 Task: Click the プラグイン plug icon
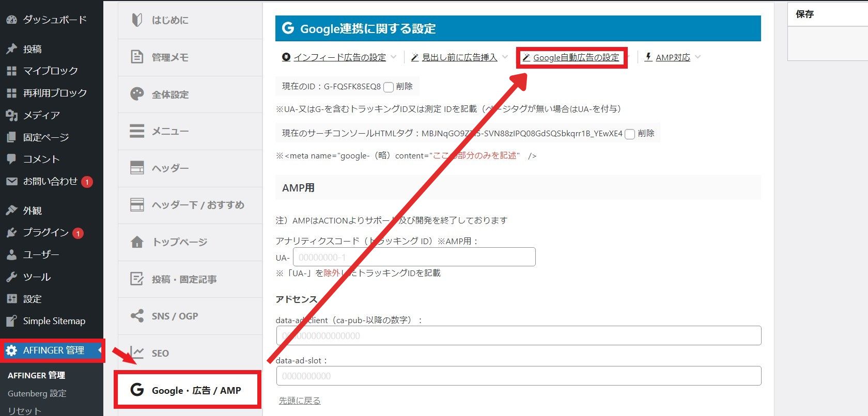click(11, 233)
